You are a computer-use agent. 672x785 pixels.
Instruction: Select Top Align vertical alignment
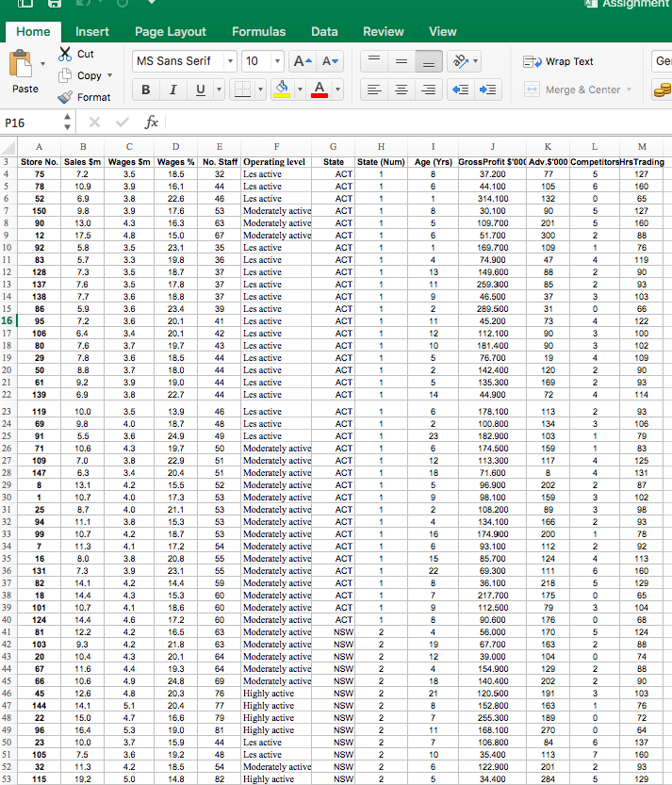(374, 61)
